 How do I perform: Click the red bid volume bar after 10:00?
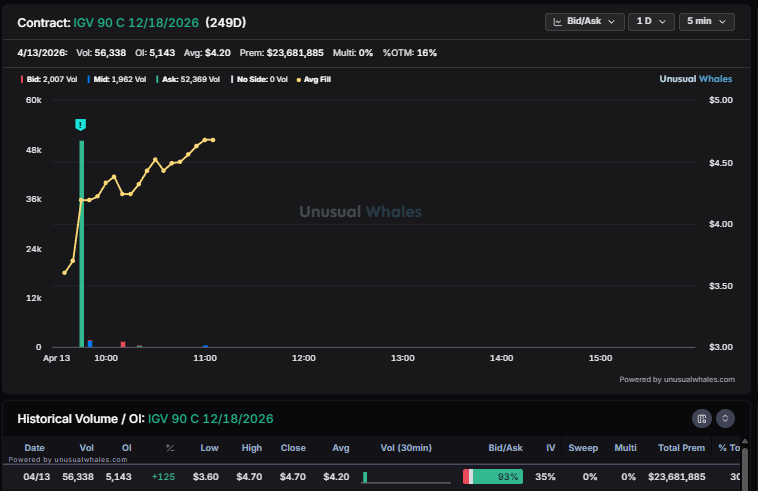(x=123, y=344)
